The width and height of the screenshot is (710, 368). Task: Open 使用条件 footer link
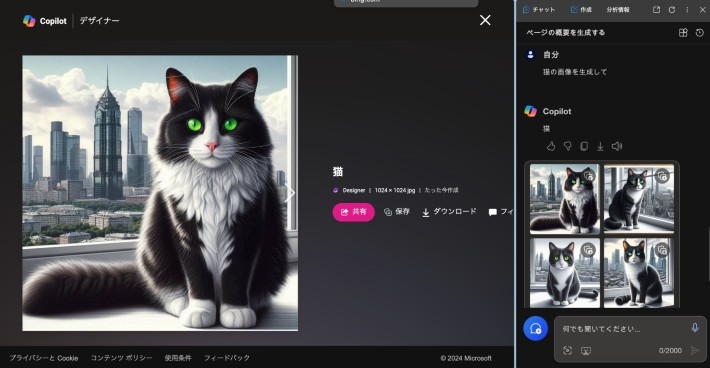pyautogui.click(x=178, y=358)
